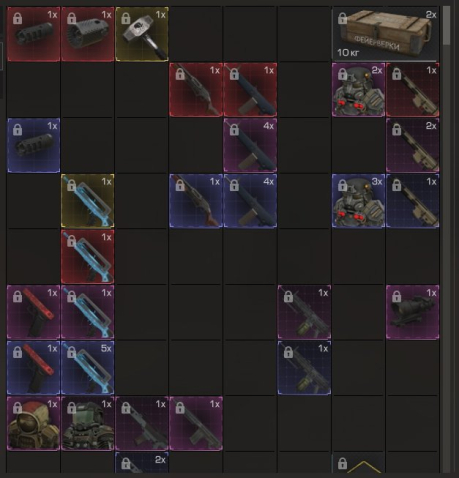
Task: Click the lock icon on the fireworks crate
Action: (342, 18)
